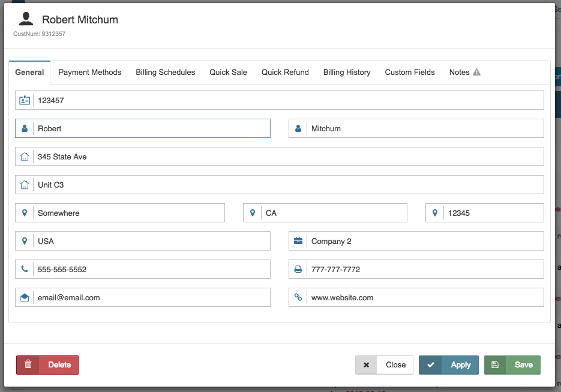Switch to the Payment Methods tab
The height and width of the screenshot is (392, 561).
[89, 72]
